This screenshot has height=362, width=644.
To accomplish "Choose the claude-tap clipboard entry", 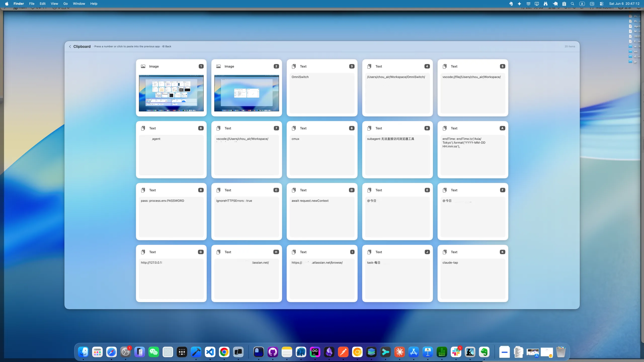I will (473, 273).
